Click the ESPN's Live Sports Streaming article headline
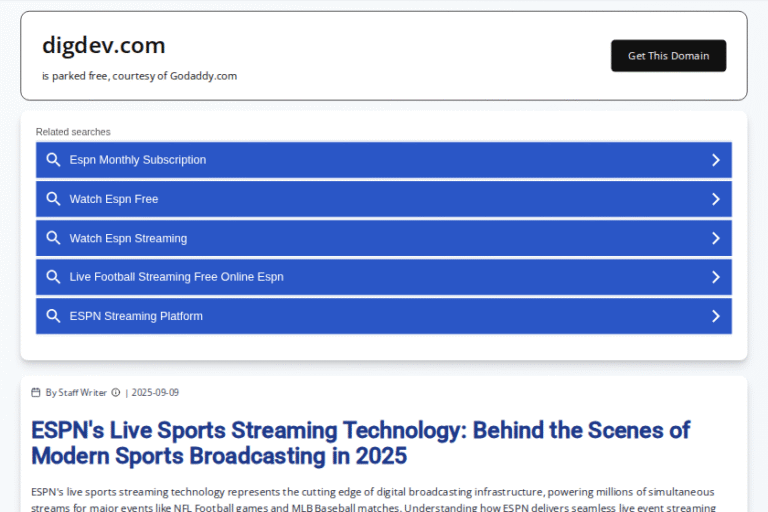 [360, 443]
